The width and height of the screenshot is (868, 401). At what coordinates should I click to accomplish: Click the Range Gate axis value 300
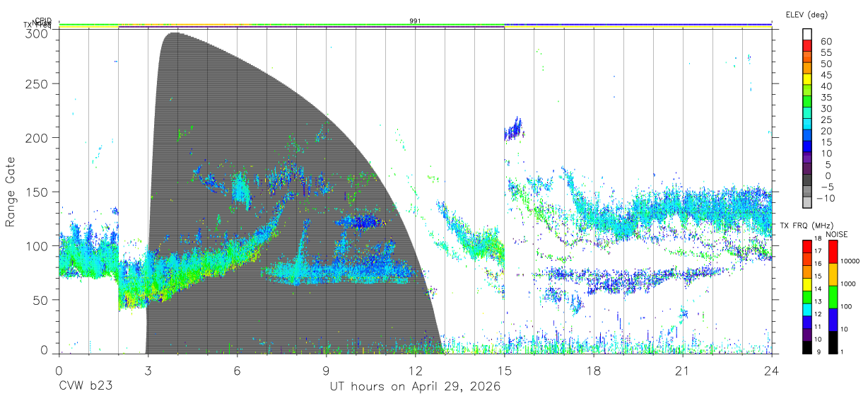pos(37,33)
